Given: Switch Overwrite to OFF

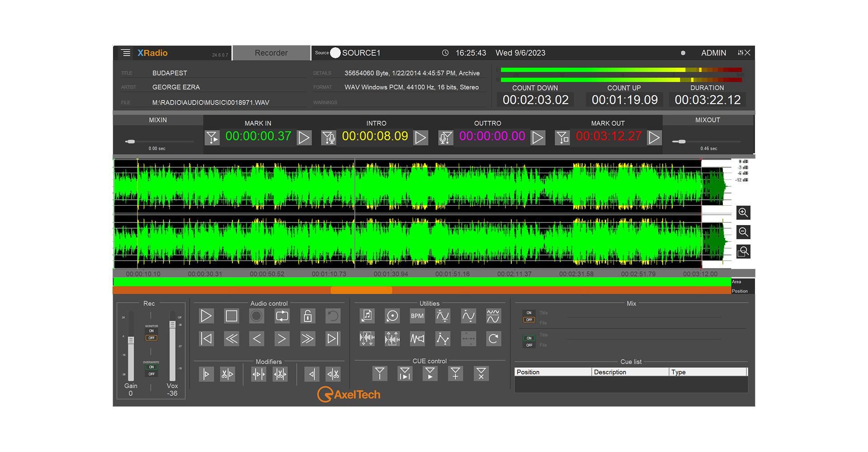Looking at the screenshot, I should pos(151,374).
